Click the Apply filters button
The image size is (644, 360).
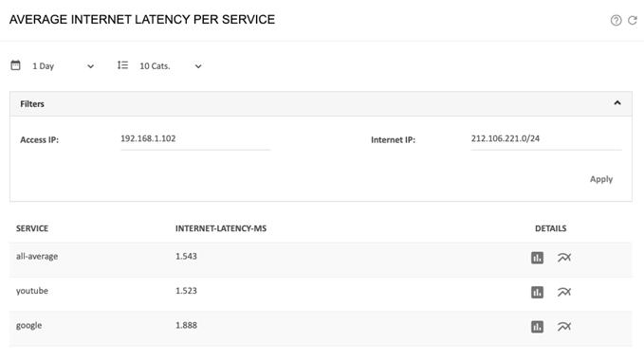(601, 179)
